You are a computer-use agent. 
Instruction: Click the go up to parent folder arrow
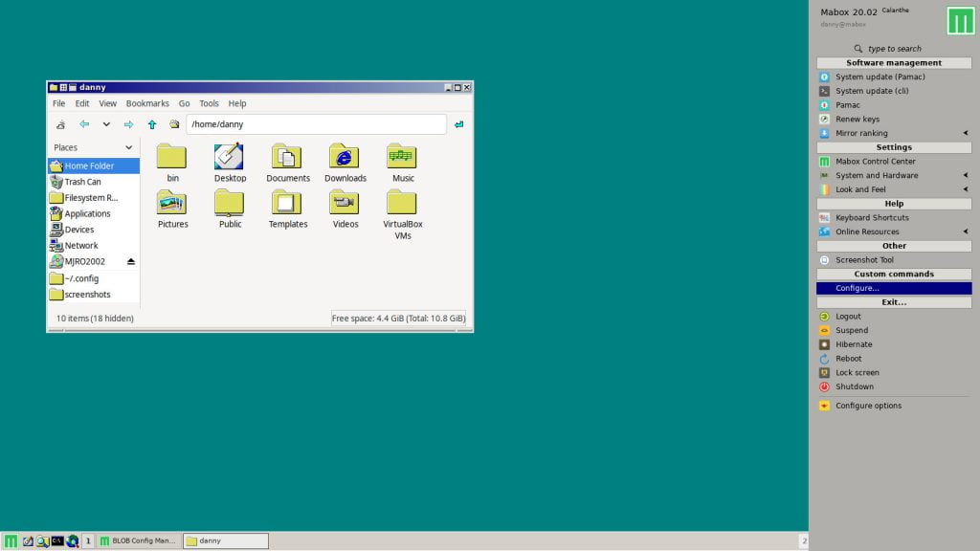152,124
